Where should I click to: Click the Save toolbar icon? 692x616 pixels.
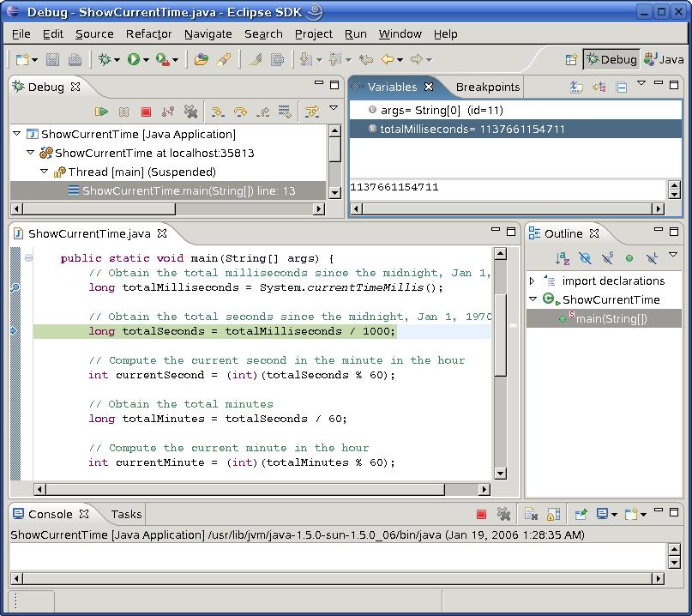pos(52,59)
